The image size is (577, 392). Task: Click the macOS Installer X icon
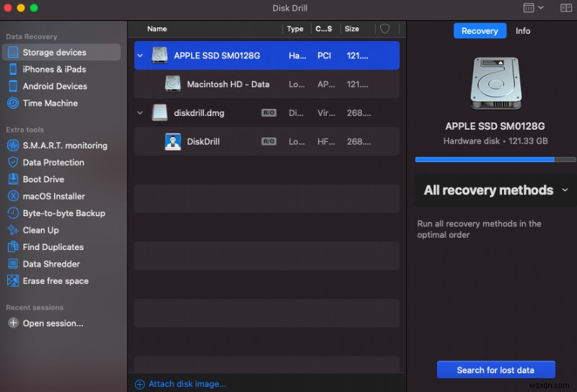point(13,196)
